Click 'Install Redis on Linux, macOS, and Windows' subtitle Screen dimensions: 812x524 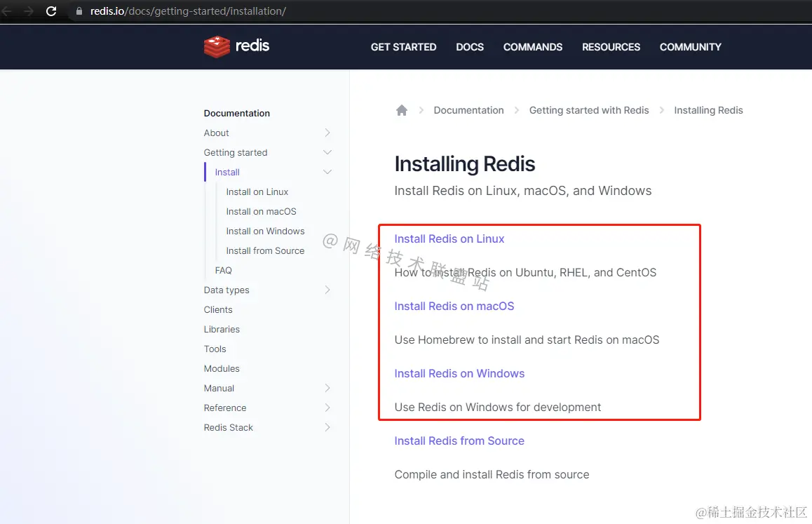click(523, 191)
